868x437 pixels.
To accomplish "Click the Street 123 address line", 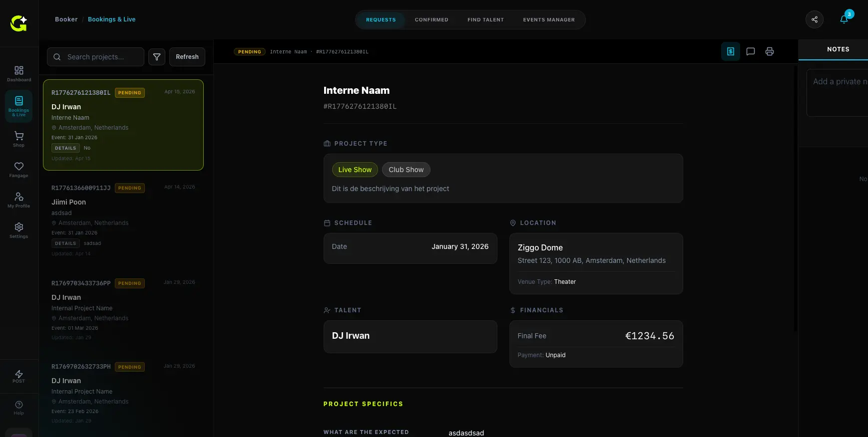I will tap(592, 260).
